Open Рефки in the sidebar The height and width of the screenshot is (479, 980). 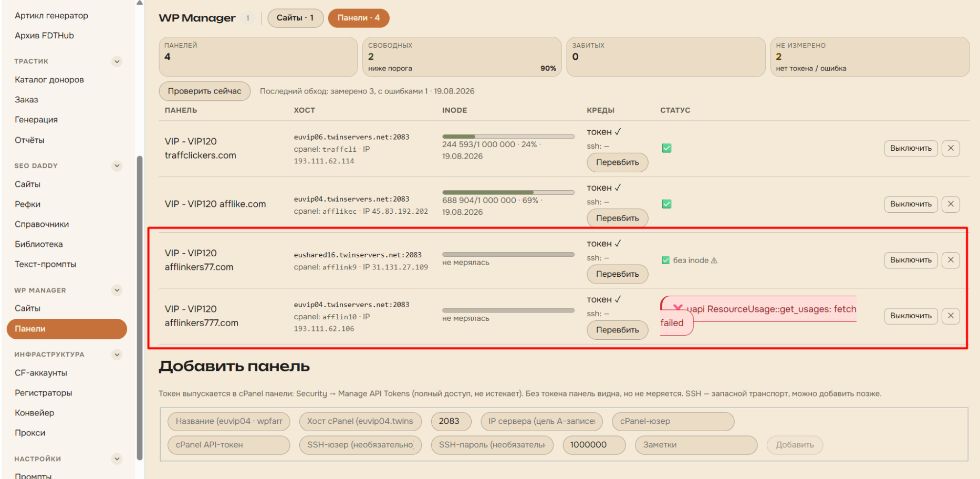27,204
